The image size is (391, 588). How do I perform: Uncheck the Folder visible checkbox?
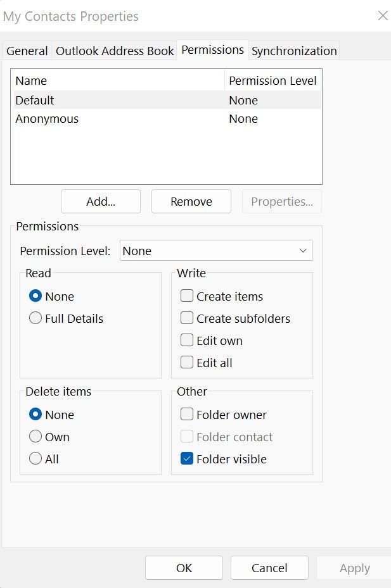187,459
